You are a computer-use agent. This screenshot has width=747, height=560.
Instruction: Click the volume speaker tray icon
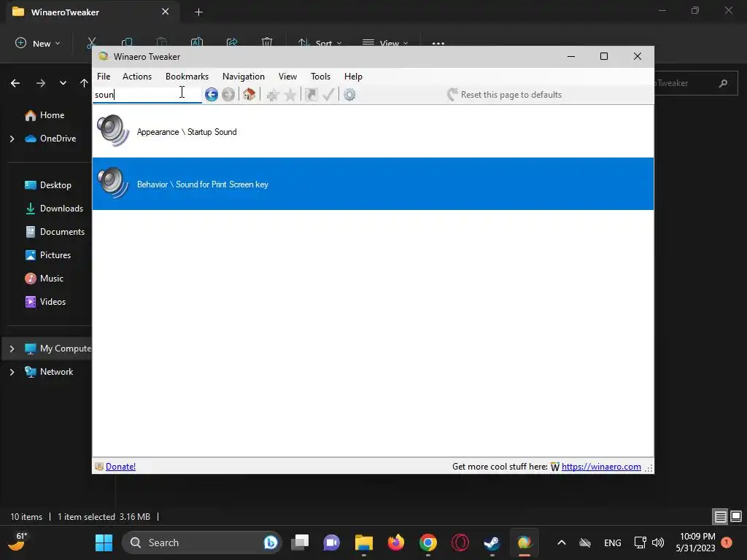pos(658,542)
